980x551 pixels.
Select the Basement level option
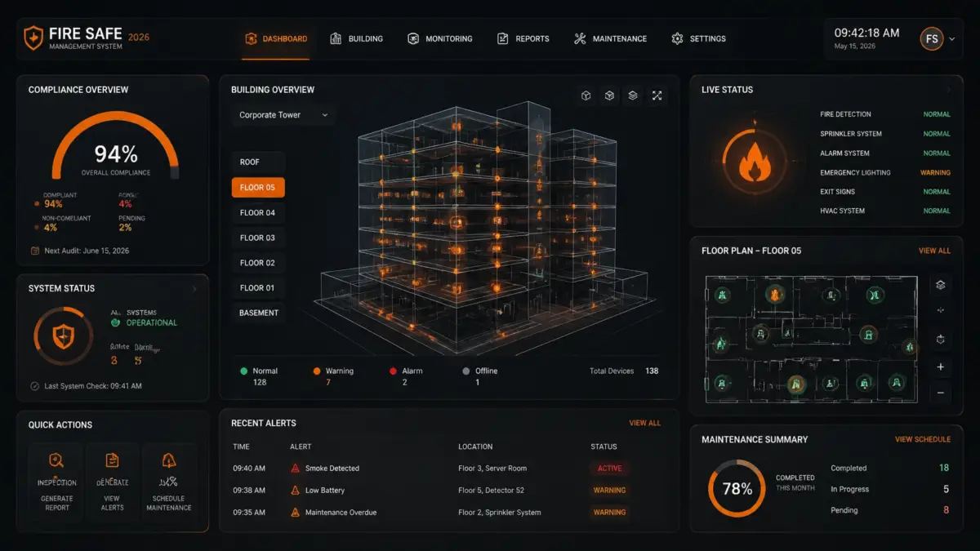[x=258, y=313]
